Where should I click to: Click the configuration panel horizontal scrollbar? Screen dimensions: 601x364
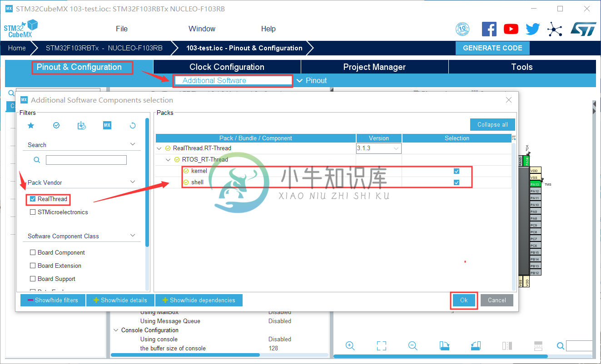tap(185, 355)
